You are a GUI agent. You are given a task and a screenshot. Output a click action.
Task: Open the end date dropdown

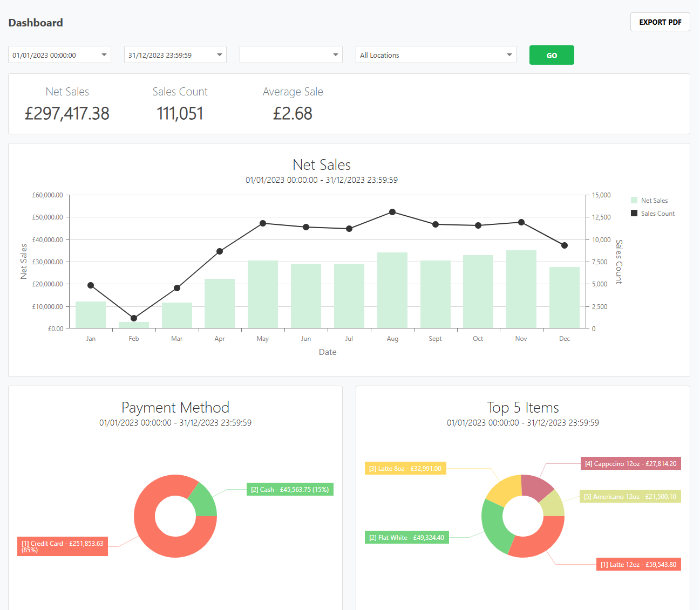tap(175, 55)
